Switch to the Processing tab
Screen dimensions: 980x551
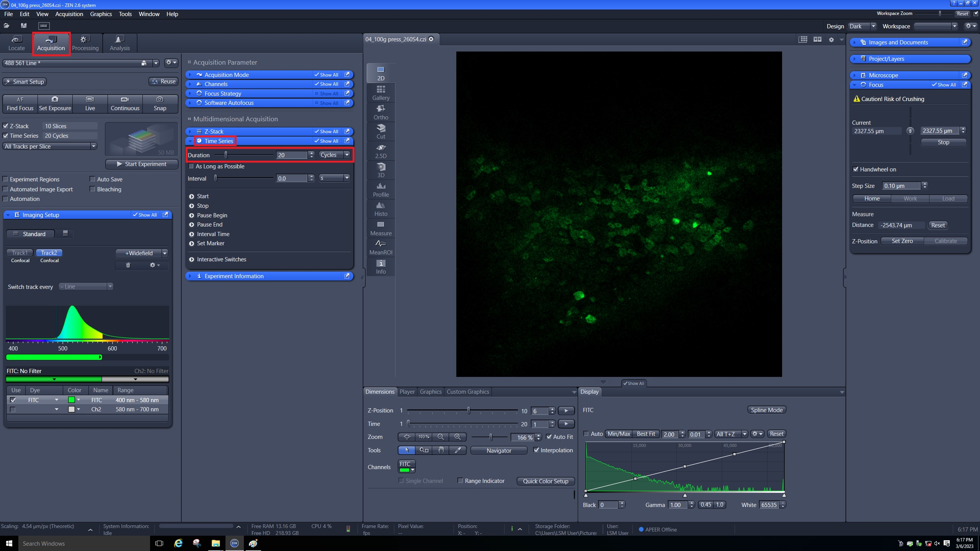(85, 43)
